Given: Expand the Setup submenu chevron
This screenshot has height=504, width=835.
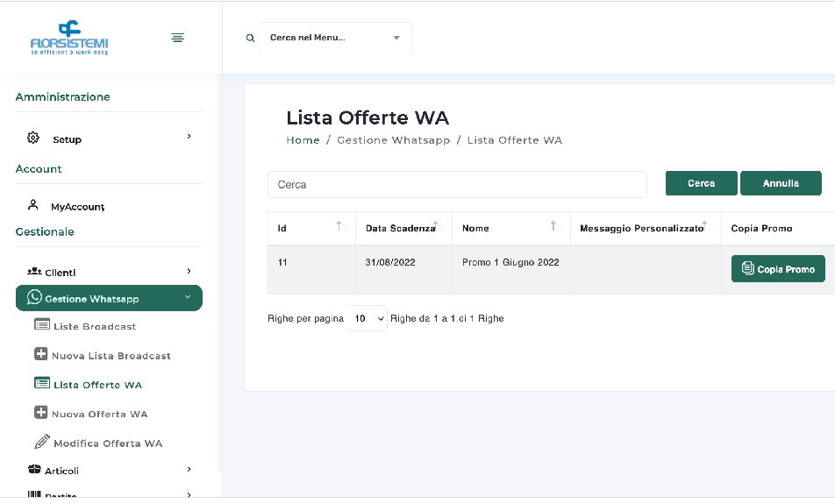Looking at the screenshot, I should tap(189, 137).
